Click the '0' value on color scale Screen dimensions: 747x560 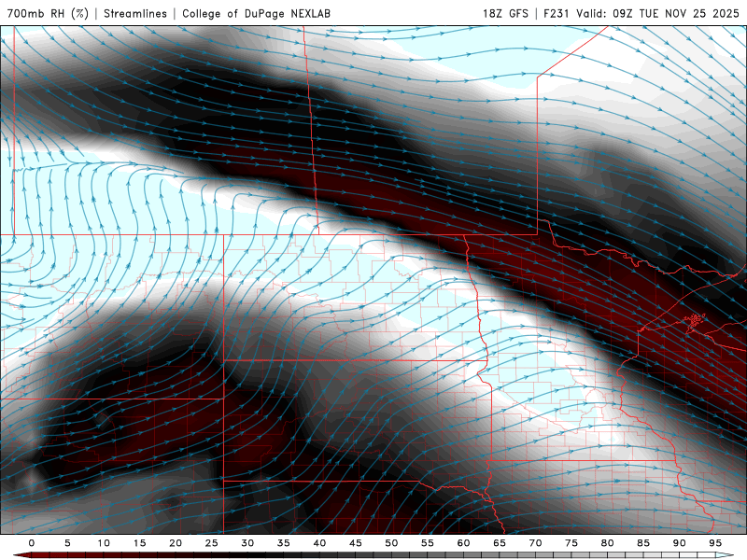(32, 543)
